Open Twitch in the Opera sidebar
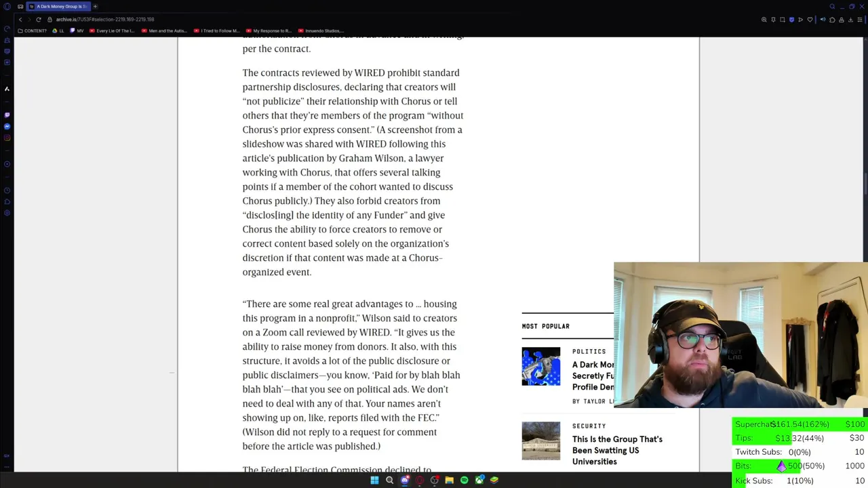This screenshot has height=488, width=868. coord(7,115)
